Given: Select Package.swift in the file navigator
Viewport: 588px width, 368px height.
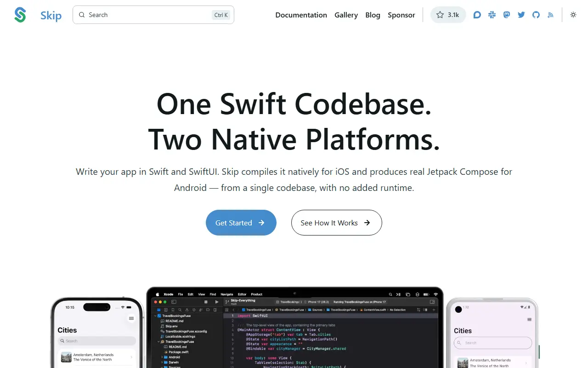Looking at the screenshot, I should 176,352.
